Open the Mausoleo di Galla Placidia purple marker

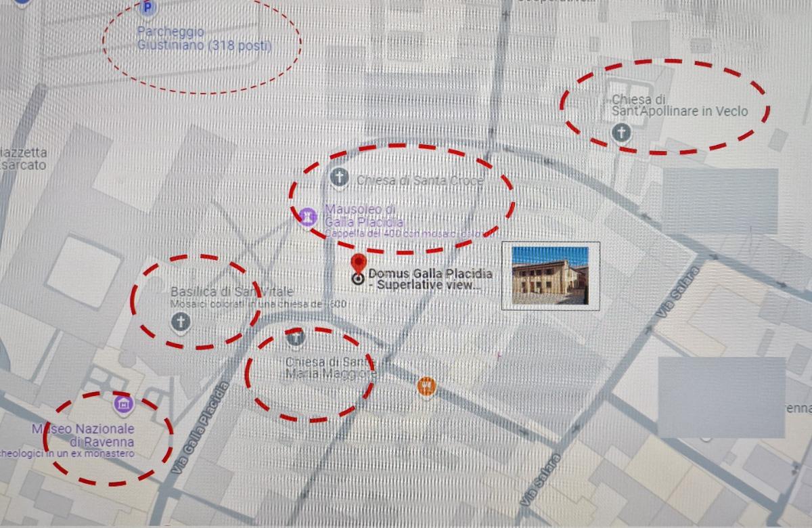click(309, 217)
